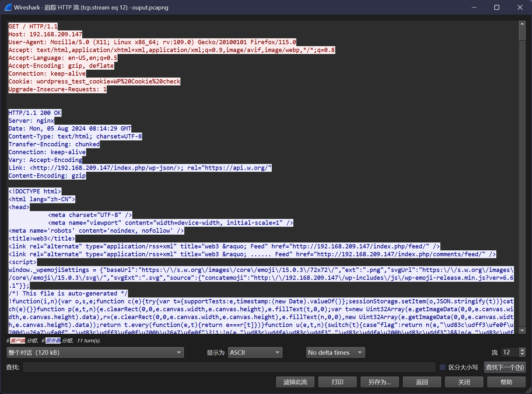Viewport: 532px width, 394px height.
Task: Click the comments/feed RSS link line
Action: coord(252,254)
